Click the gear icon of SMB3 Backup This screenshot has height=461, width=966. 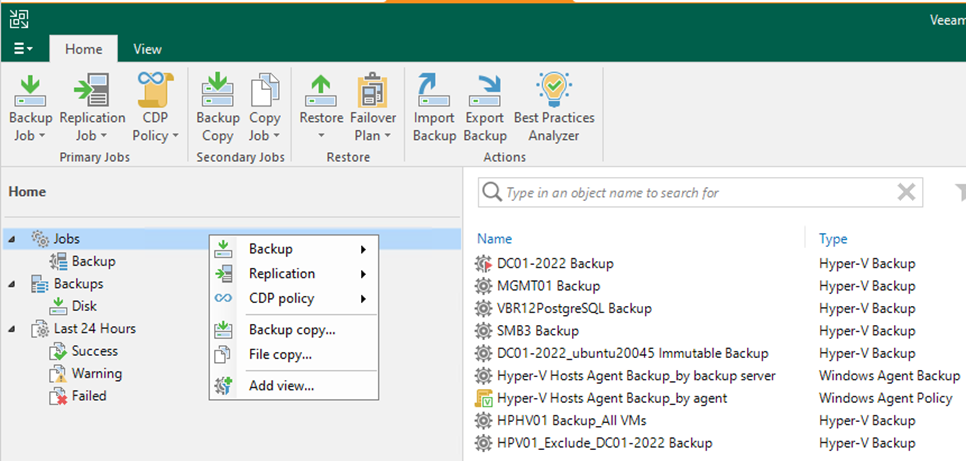click(x=484, y=331)
